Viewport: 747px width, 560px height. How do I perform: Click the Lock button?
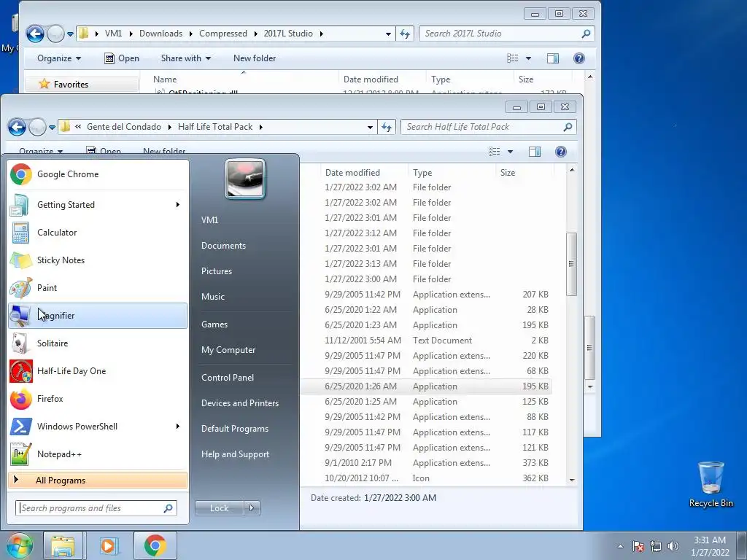point(219,508)
